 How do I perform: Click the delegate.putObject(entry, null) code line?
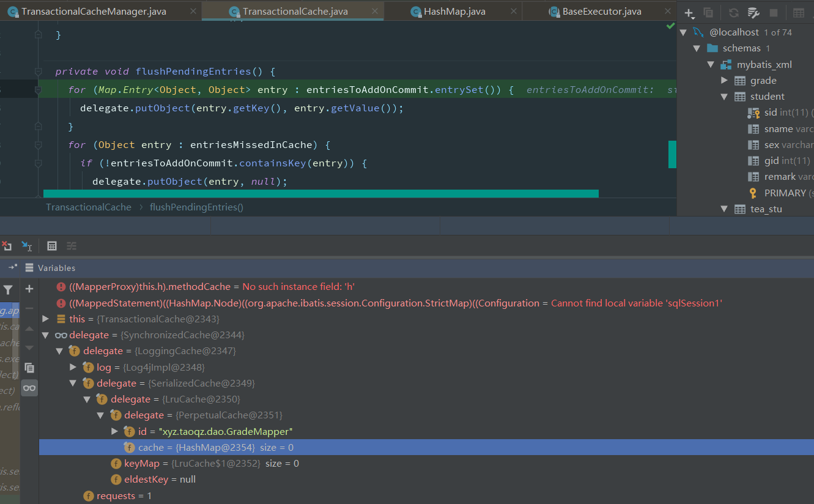190,182
